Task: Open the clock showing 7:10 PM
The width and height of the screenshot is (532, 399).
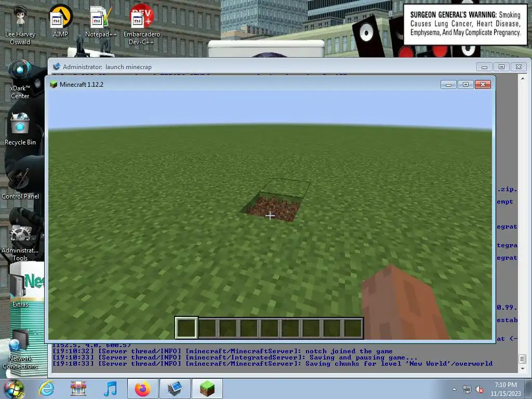Action: pos(506,389)
